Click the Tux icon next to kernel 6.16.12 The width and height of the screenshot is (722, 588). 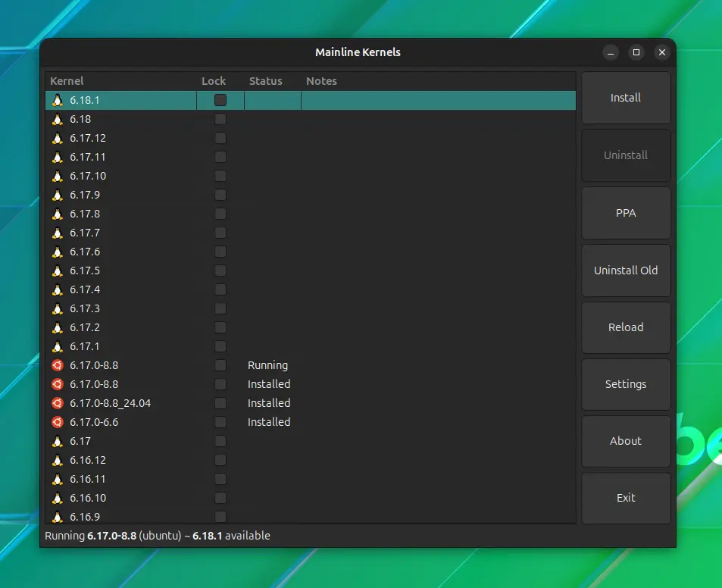58,459
